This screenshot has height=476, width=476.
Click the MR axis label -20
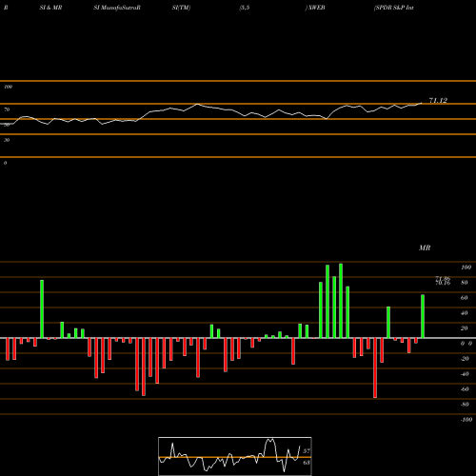[465, 359]
